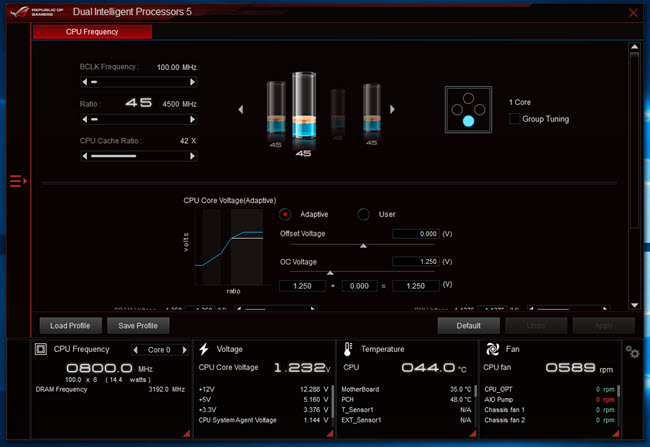Select the User voltage radio button
The height and width of the screenshot is (447, 650).
tap(364, 214)
